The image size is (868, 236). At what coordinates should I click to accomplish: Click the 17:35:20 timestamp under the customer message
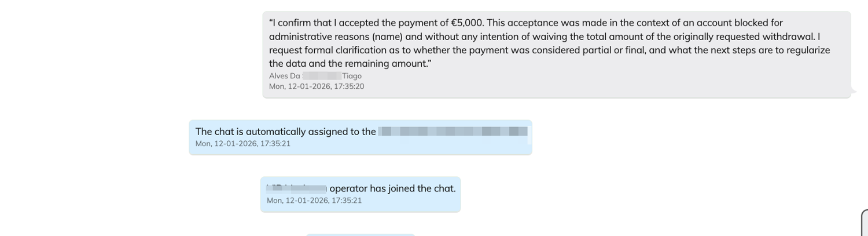(317, 86)
